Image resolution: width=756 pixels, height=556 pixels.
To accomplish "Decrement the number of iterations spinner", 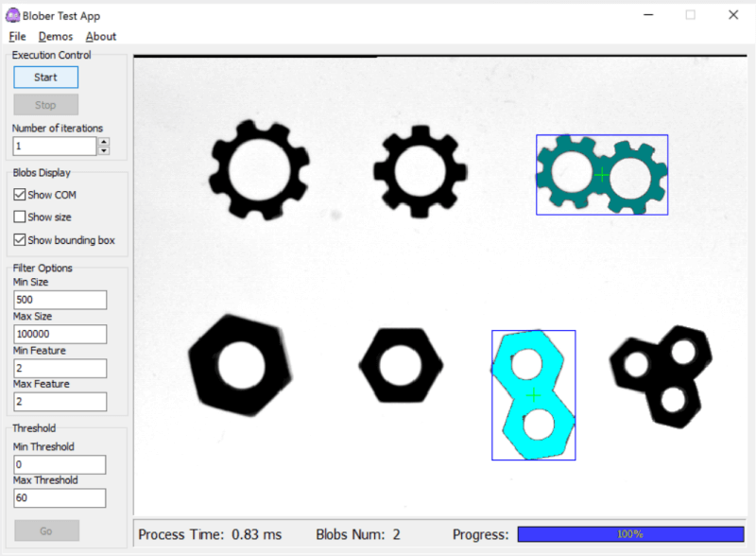I will (x=104, y=150).
